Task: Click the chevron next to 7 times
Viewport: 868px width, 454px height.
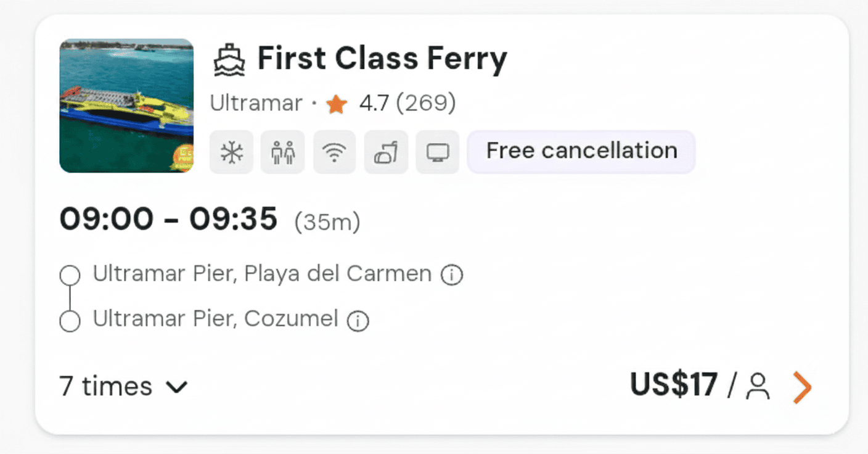Action: pos(178,388)
